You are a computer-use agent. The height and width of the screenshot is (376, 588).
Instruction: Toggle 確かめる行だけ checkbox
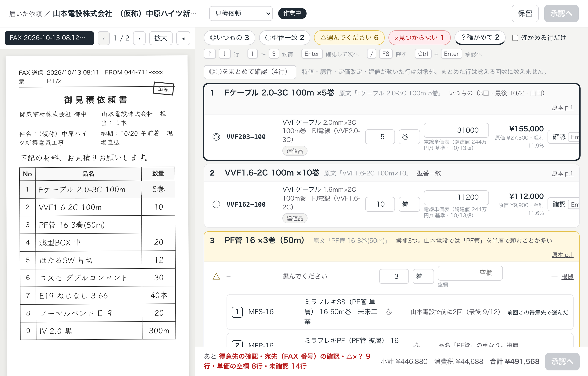click(515, 38)
